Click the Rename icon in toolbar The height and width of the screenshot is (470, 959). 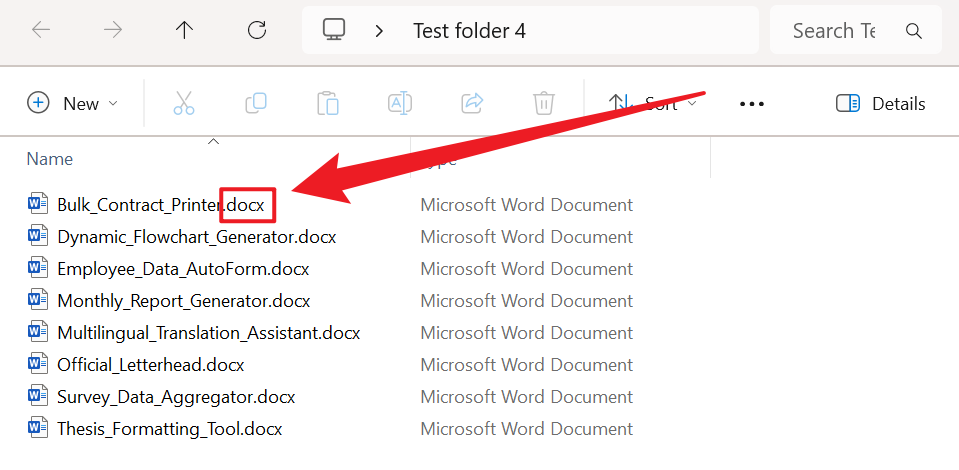tap(400, 103)
